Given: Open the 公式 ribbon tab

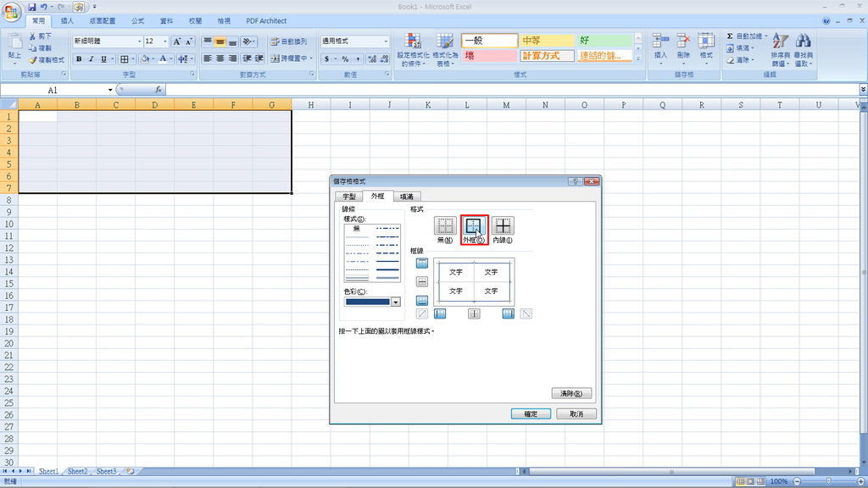Looking at the screenshot, I should (138, 21).
